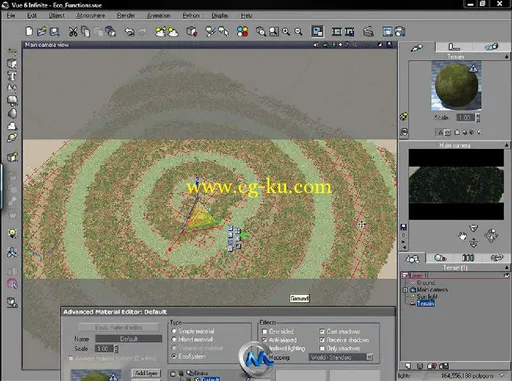Click the Zoom in magnifier icon
Screen dimensions: 512x381
[286, 32]
